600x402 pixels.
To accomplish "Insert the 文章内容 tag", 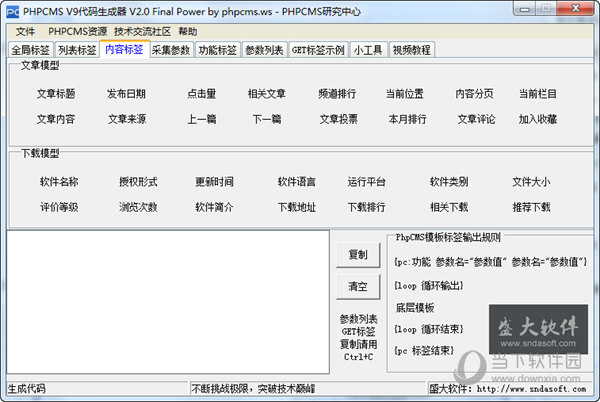I will 56,119.
